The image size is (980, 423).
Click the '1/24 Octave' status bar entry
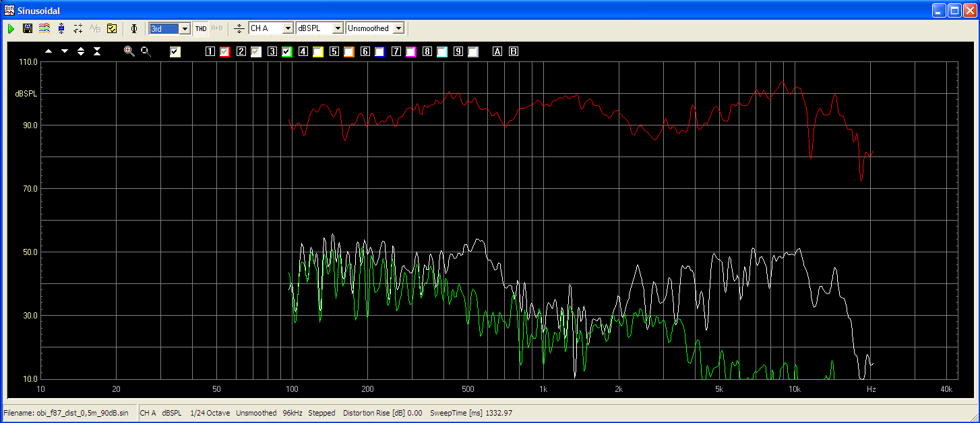(211, 413)
